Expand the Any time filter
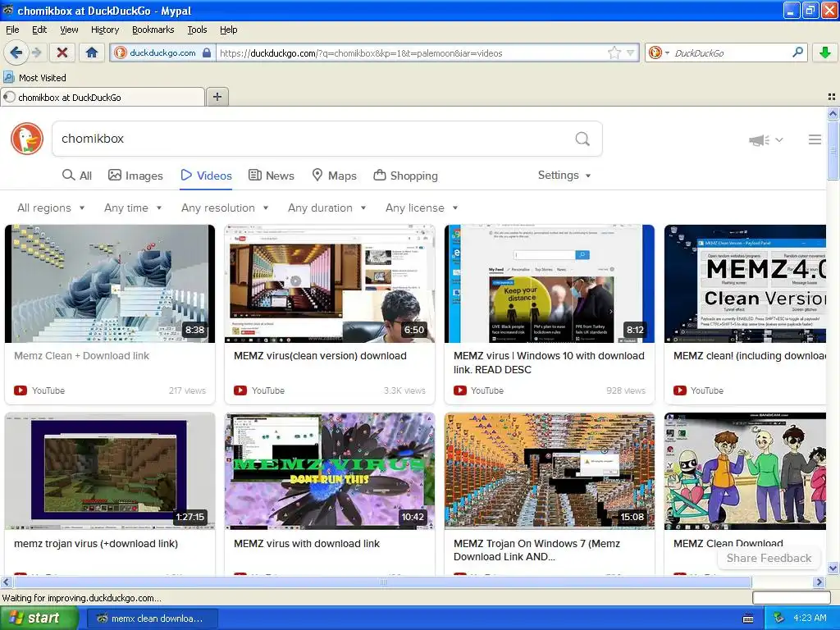Viewport: 840px width, 630px height. [x=133, y=208]
